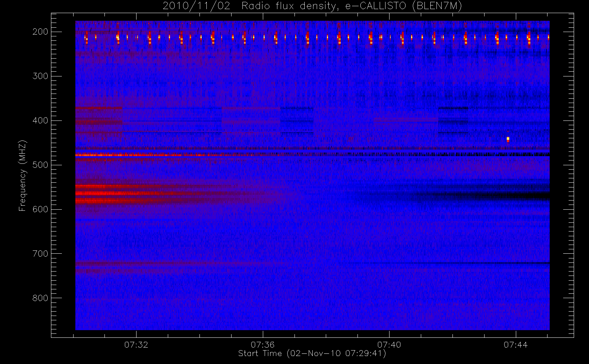This screenshot has width=589, height=364.
Task: Select the 800 frequency tick label
Action: 40,298
